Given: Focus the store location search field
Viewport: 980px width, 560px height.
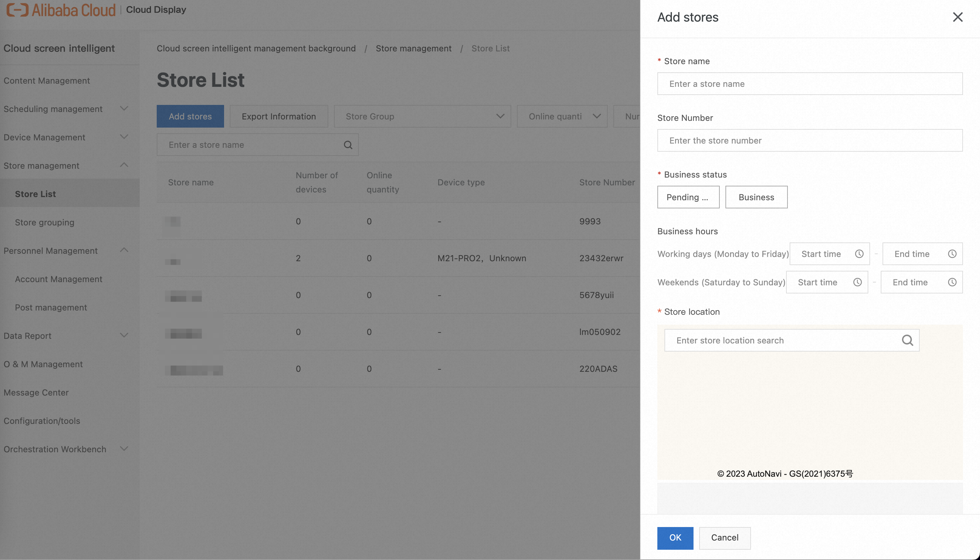Looking at the screenshot, I should (x=791, y=340).
